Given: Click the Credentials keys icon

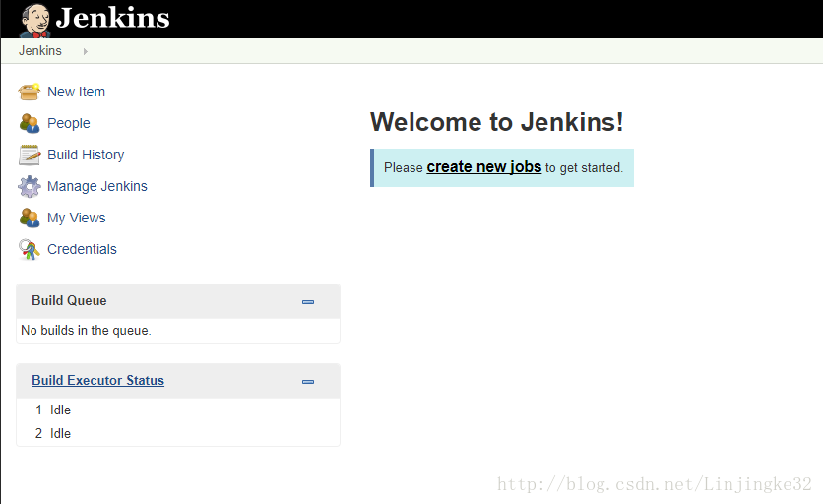Looking at the screenshot, I should tap(29, 249).
